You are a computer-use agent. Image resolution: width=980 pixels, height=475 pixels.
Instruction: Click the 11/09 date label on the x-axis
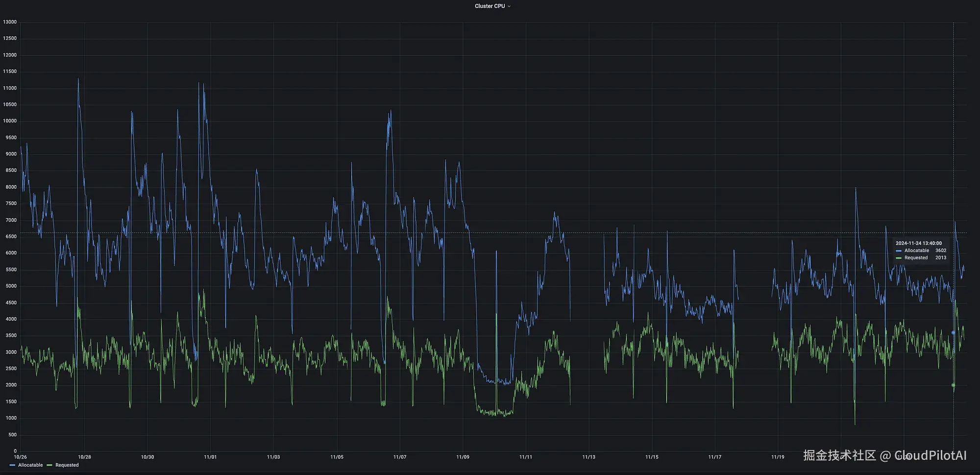[x=463, y=457]
